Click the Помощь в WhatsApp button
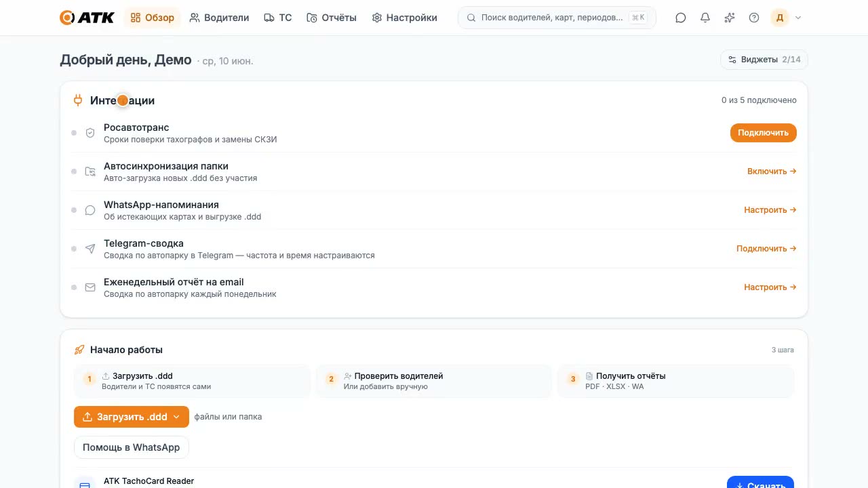This screenshot has width=868, height=488. pos(132,447)
